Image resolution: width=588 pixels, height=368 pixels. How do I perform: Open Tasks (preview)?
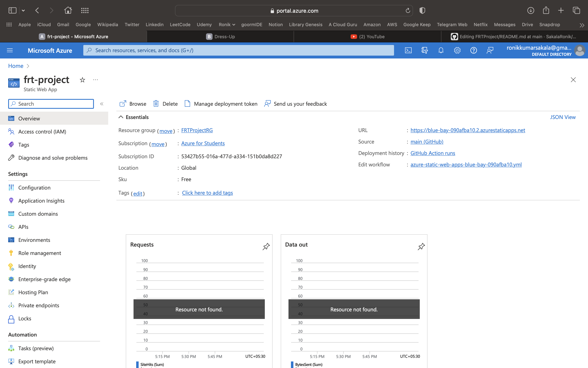tap(54, 348)
